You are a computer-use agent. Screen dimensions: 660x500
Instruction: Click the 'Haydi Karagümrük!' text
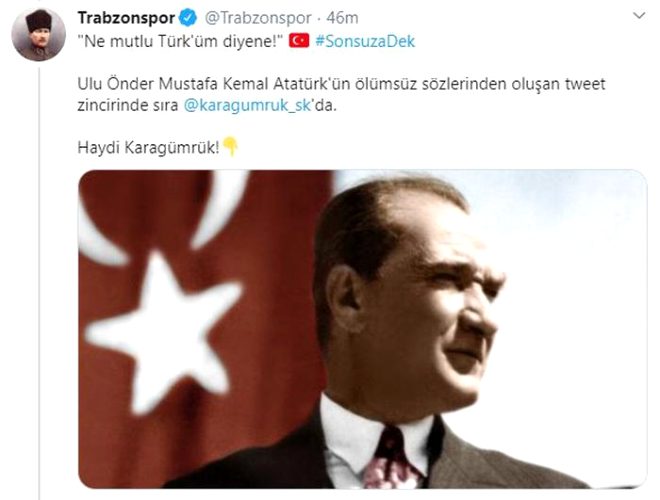[x=148, y=148]
